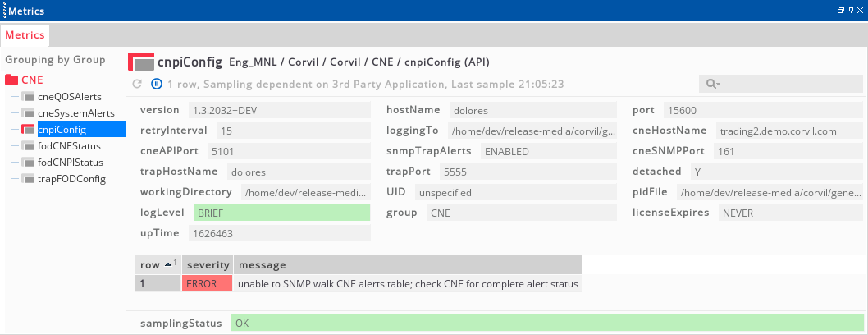The image size is (868, 335).
Task: Click the fodCNEStatus dataview icon
Action: pos(29,146)
